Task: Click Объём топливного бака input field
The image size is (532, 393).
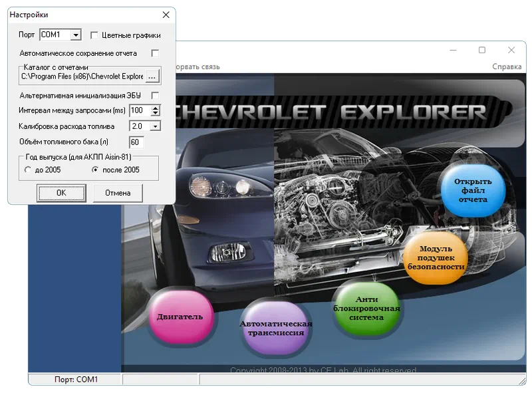Action: 137,142
